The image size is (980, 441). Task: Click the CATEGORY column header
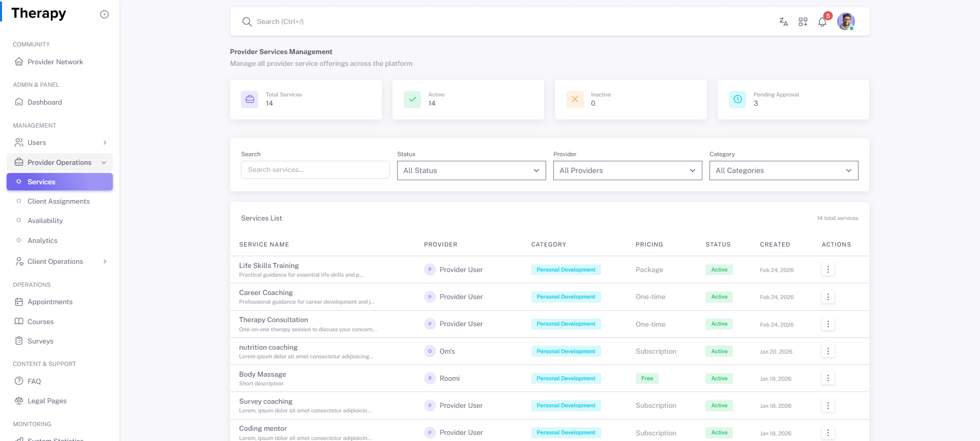pyautogui.click(x=549, y=244)
